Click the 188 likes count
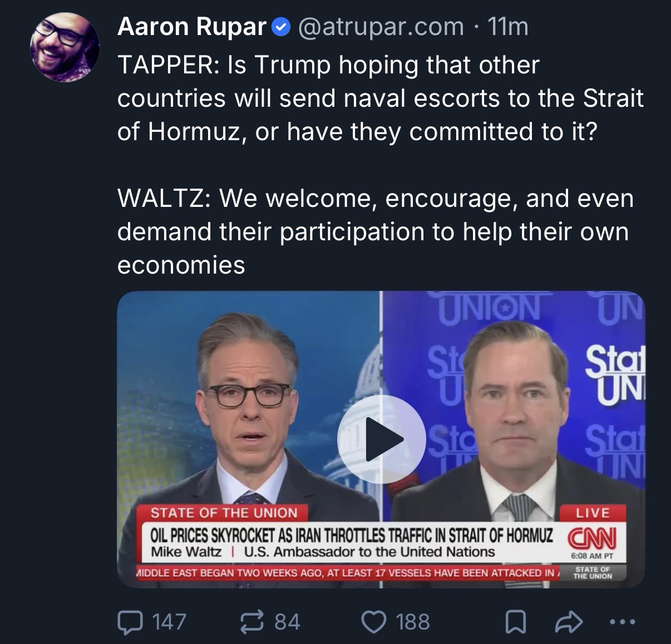 pyautogui.click(x=413, y=622)
